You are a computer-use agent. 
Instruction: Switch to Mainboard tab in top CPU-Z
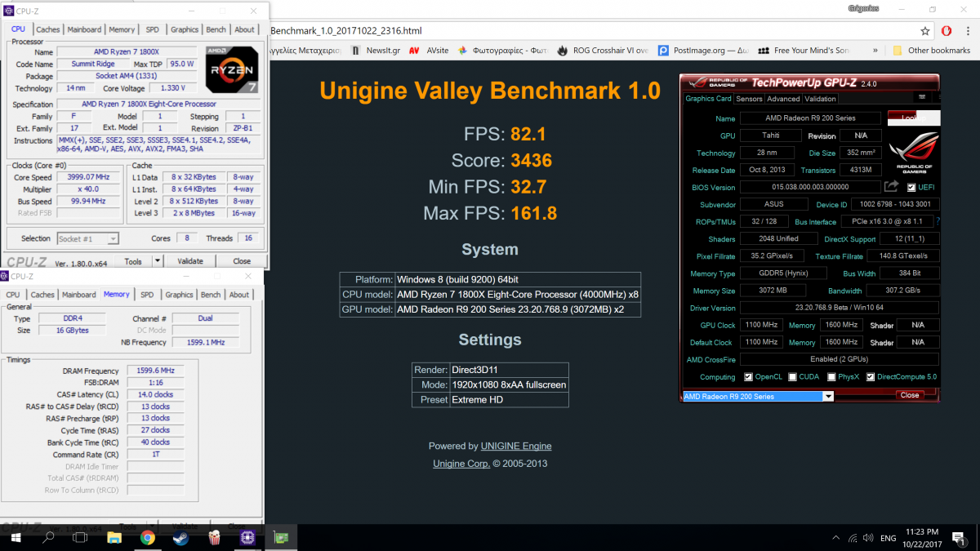coord(85,29)
